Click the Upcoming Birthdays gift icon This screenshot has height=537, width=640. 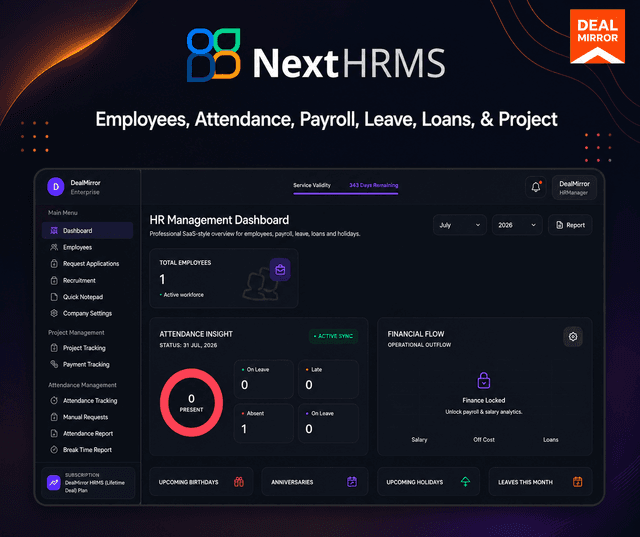(239, 482)
